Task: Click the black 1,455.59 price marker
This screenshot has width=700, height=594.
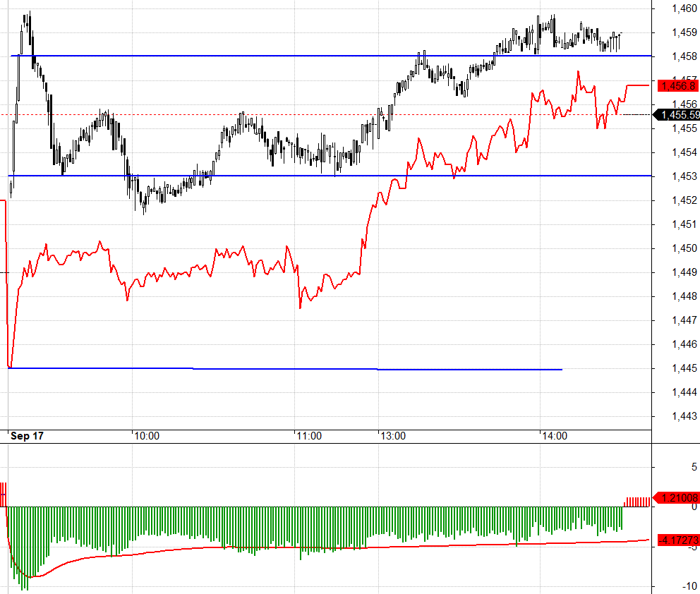Action: (679, 114)
